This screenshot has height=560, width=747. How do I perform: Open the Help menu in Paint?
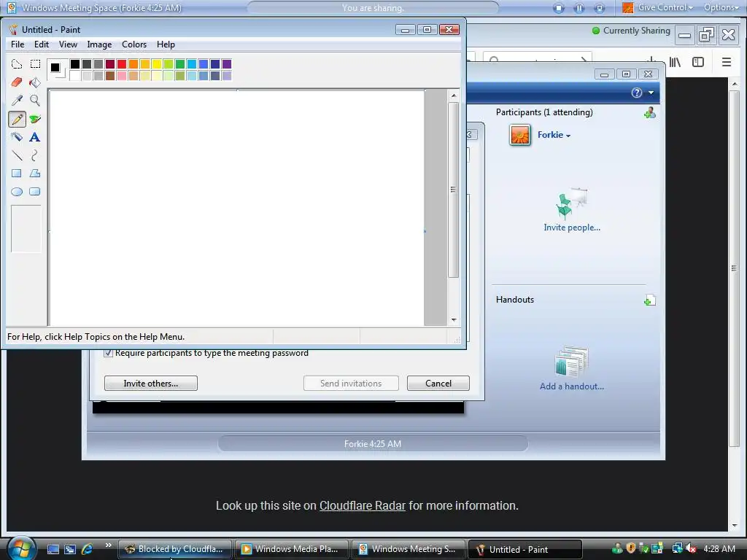tap(166, 44)
